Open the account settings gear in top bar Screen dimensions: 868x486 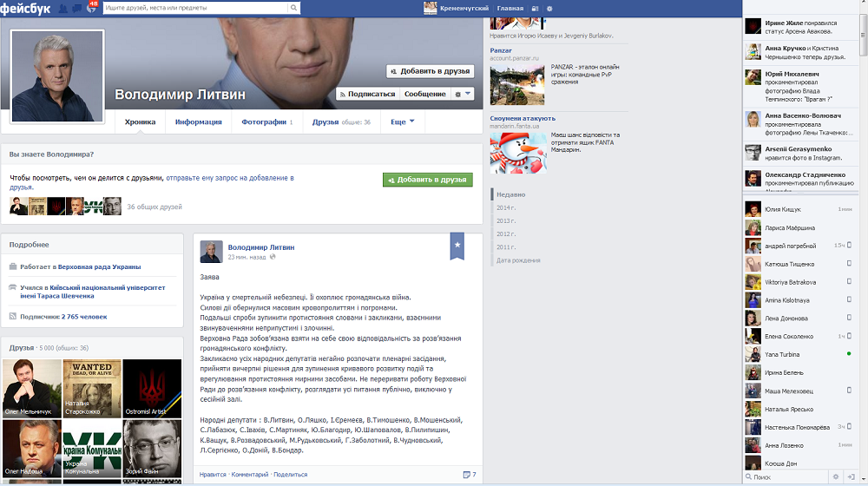click(549, 9)
